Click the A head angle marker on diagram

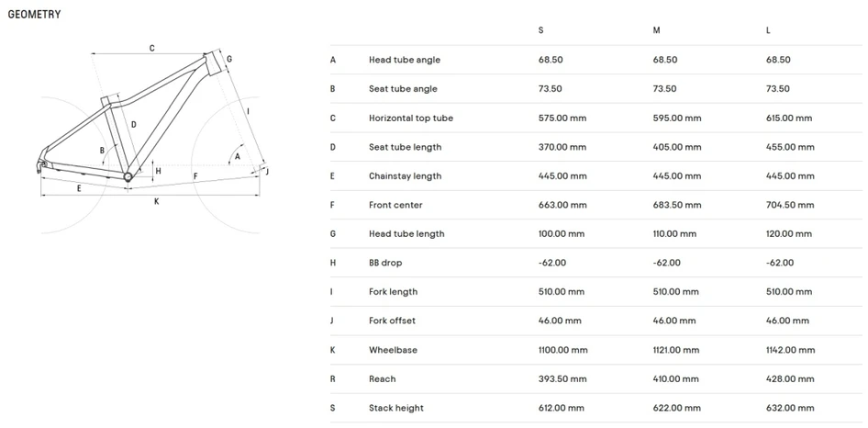238,156
